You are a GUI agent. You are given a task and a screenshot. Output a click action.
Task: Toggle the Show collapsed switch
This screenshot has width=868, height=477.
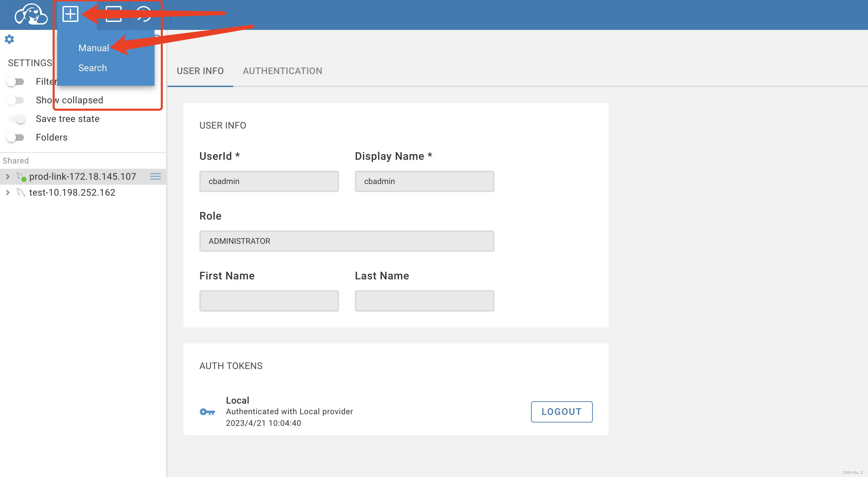tap(16, 100)
